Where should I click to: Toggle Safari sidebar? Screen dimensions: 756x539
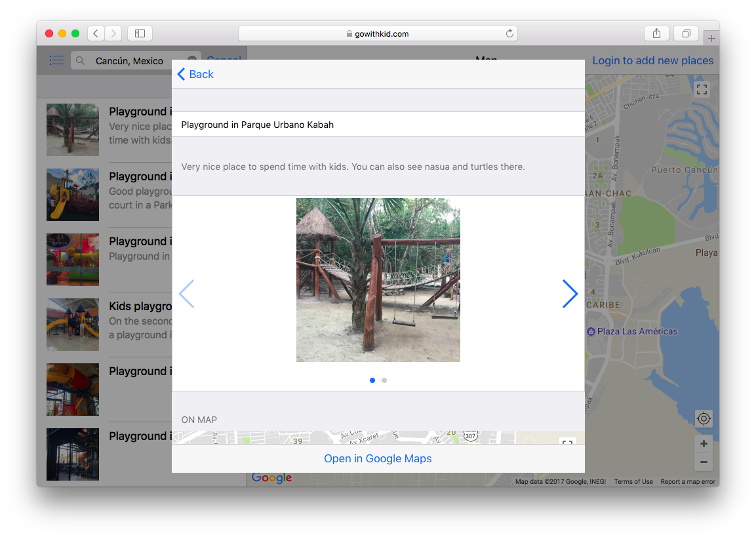(140, 33)
